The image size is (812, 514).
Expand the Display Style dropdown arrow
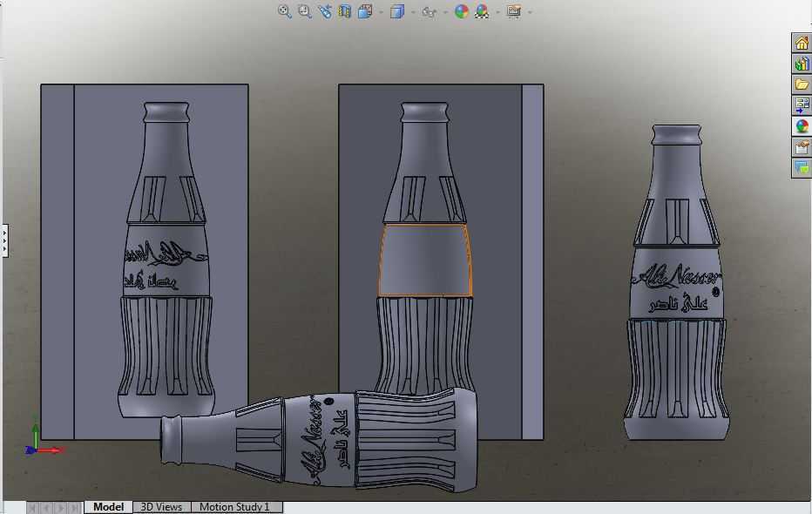413,11
